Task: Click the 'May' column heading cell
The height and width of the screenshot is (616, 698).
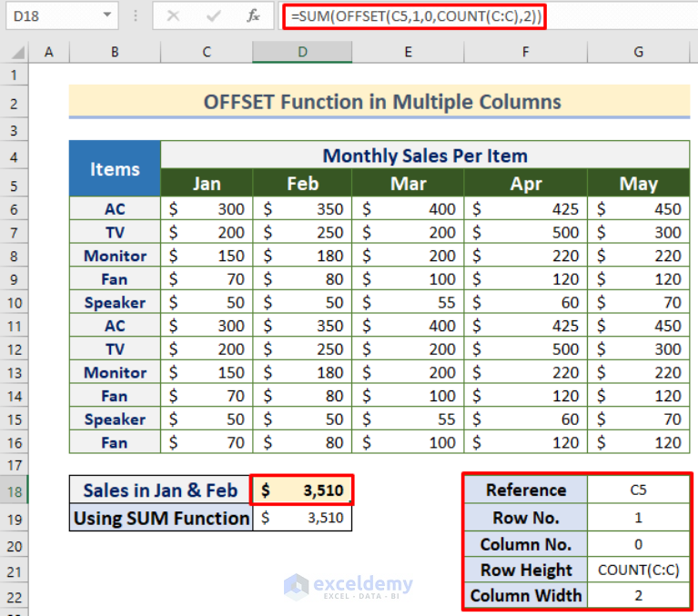Action: [638, 184]
